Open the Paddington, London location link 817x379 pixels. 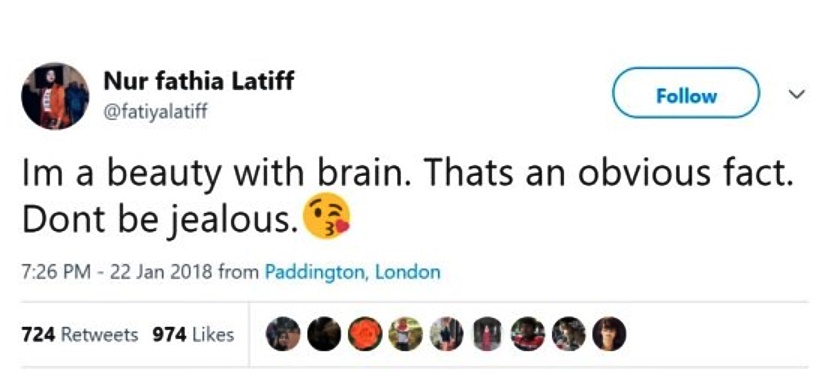tap(352, 272)
